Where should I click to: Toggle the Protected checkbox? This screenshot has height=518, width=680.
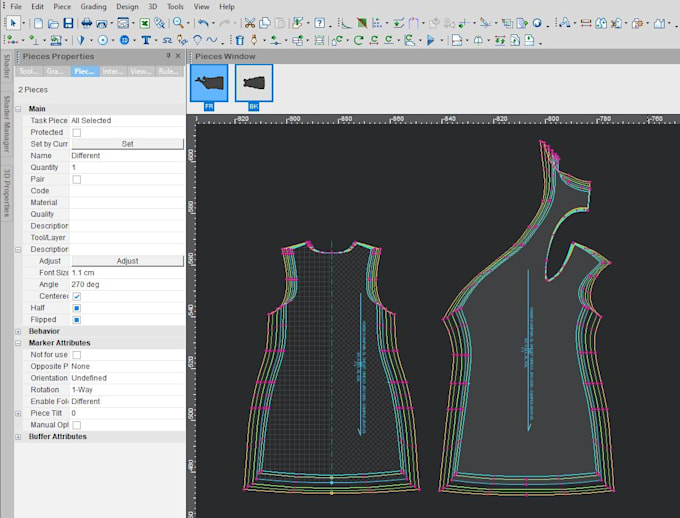(x=76, y=132)
